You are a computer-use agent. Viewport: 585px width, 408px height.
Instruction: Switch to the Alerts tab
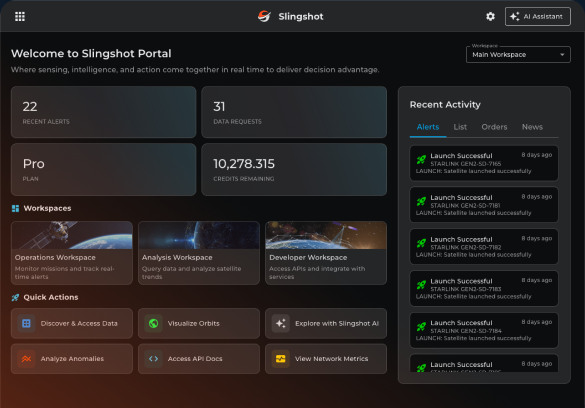click(428, 127)
